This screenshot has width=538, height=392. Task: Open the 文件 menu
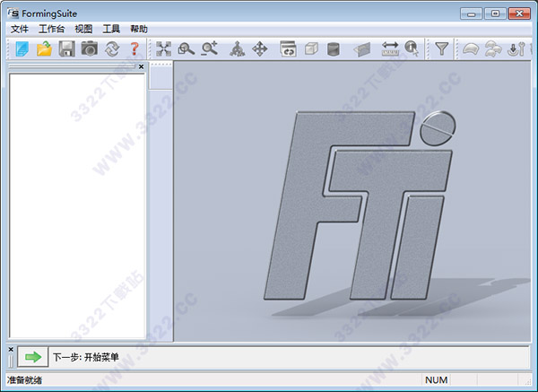pyautogui.click(x=20, y=30)
